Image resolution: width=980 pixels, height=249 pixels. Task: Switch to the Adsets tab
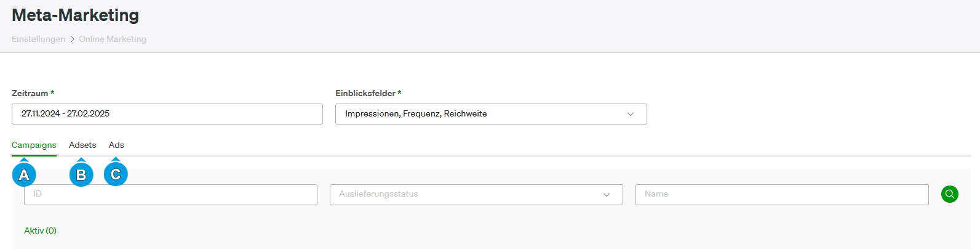[82, 145]
